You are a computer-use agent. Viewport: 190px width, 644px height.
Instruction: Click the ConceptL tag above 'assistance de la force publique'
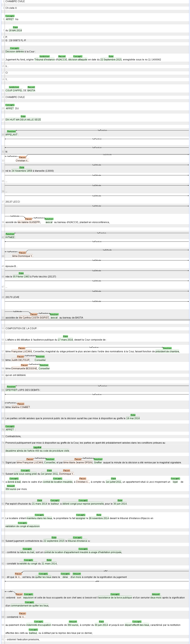(115, 595)
